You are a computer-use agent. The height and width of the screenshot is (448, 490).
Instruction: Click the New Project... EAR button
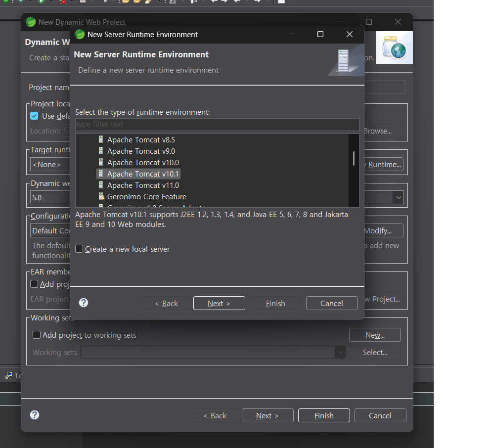click(x=384, y=299)
